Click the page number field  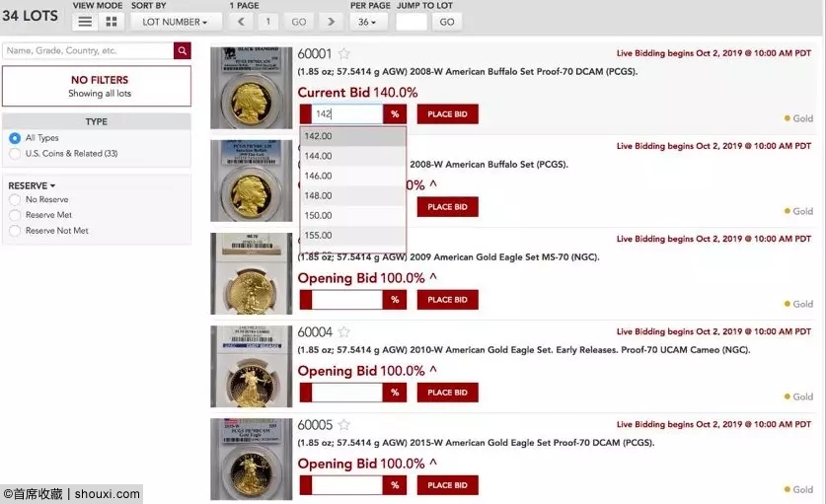(x=267, y=22)
